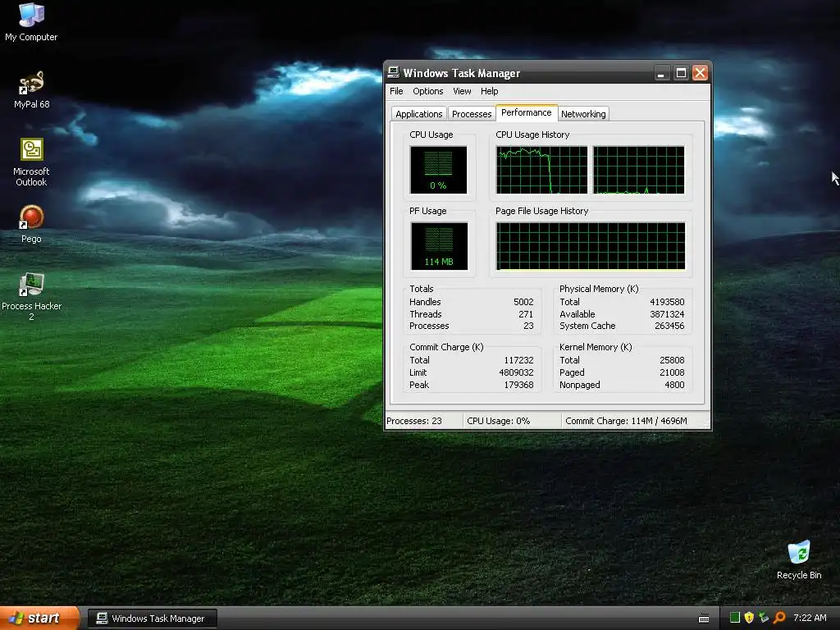Screen dimensions: 840x630
Task: Click the Threads value 271
Action: (x=526, y=314)
